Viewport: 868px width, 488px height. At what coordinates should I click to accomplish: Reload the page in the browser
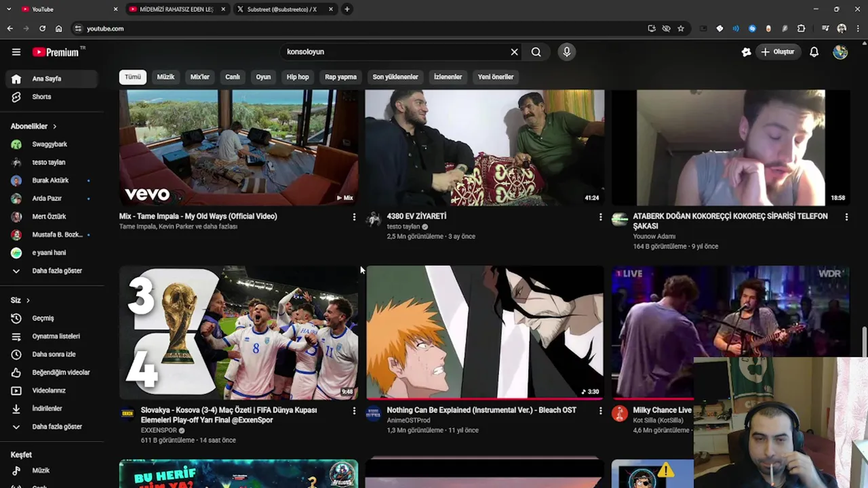coord(42,28)
